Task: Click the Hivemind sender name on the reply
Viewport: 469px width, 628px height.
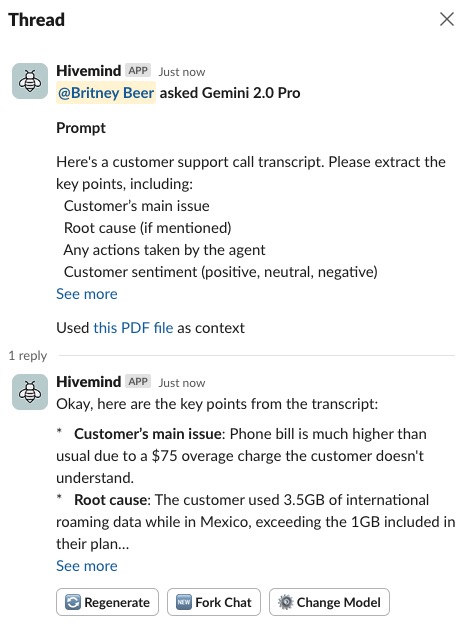Action: pyautogui.click(x=89, y=382)
